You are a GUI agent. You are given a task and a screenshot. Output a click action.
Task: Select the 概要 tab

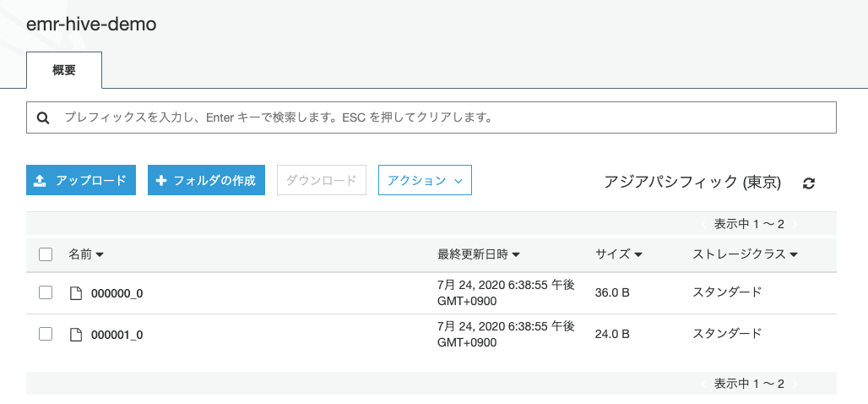pos(64,70)
